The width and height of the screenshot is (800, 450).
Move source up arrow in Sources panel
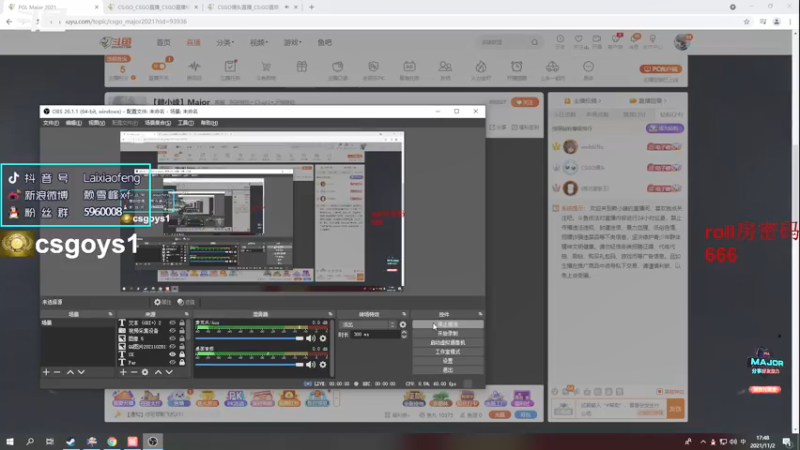coord(158,372)
